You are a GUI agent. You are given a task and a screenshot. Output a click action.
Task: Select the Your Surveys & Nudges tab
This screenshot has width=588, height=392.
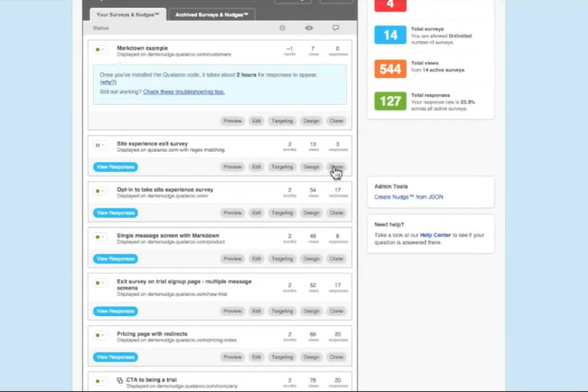(x=128, y=14)
